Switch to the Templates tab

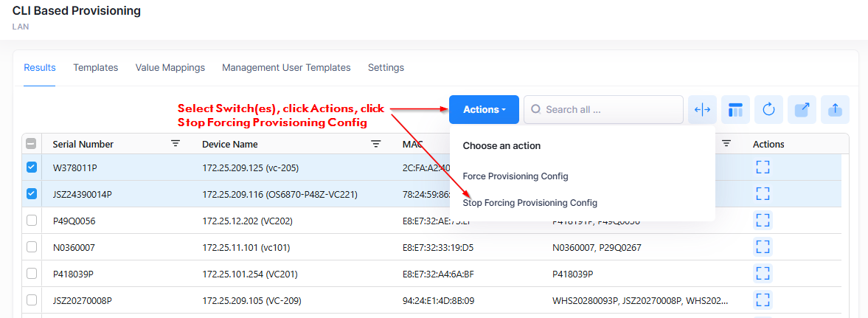(95, 68)
